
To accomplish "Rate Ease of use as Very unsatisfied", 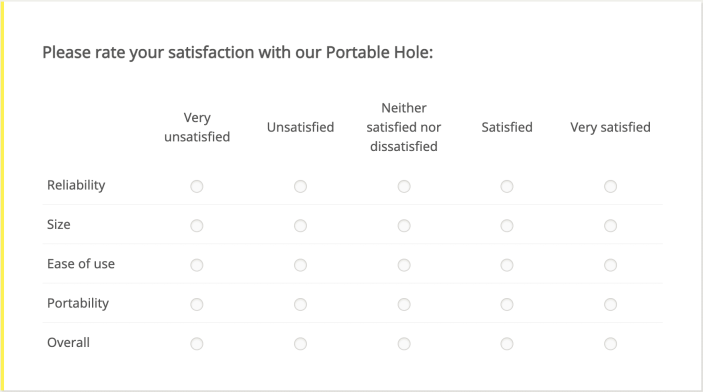I will (197, 265).
